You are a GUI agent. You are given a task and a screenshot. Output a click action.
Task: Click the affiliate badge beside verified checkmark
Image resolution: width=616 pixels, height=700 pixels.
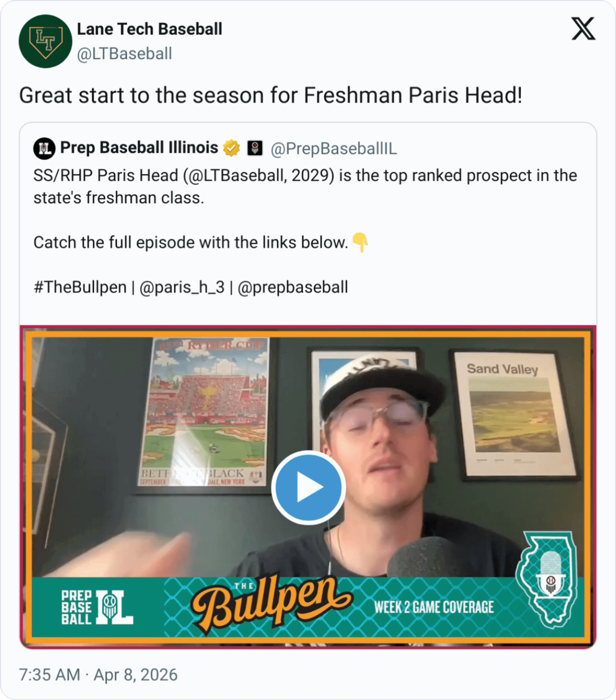[x=255, y=148]
